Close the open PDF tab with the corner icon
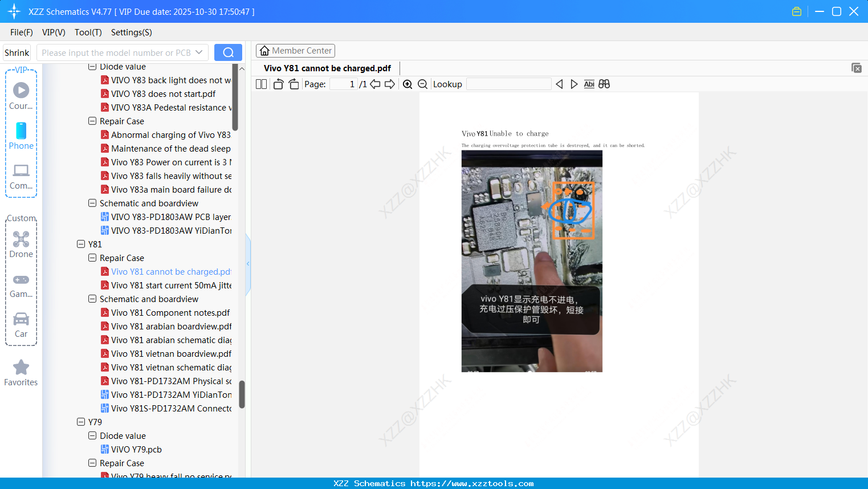Viewport: 868px width, 489px height. (x=856, y=68)
